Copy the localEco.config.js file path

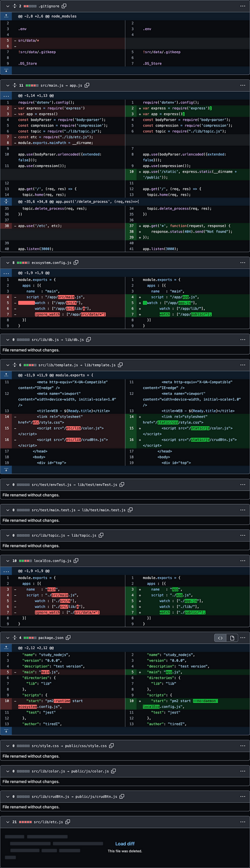pyautogui.click(x=76, y=560)
